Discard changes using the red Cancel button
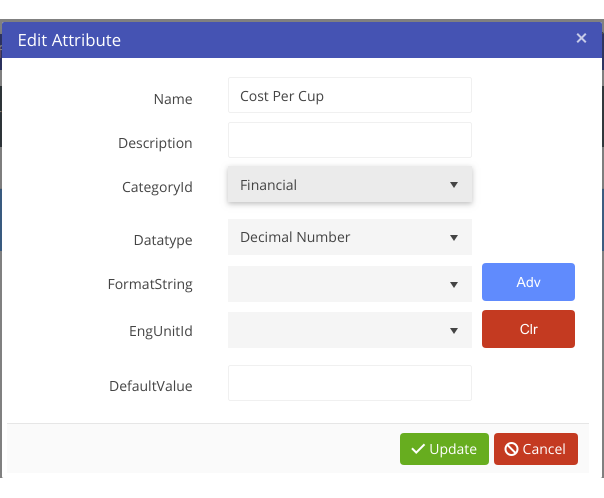This screenshot has height=498, width=604. tap(535, 449)
